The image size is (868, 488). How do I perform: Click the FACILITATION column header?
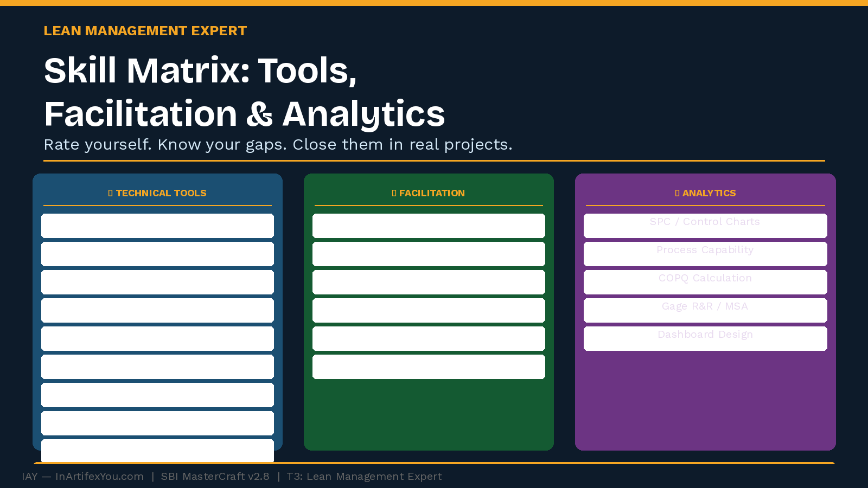(x=432, y=193)
